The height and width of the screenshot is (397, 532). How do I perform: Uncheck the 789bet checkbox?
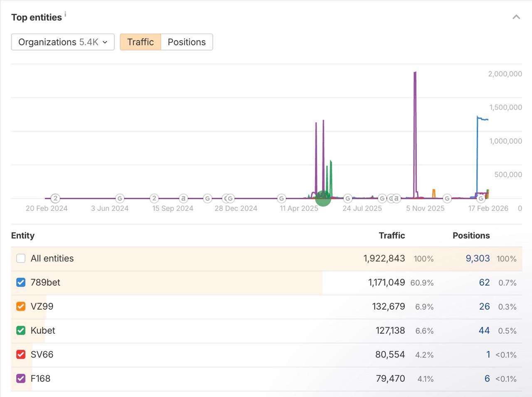[21, 283]
